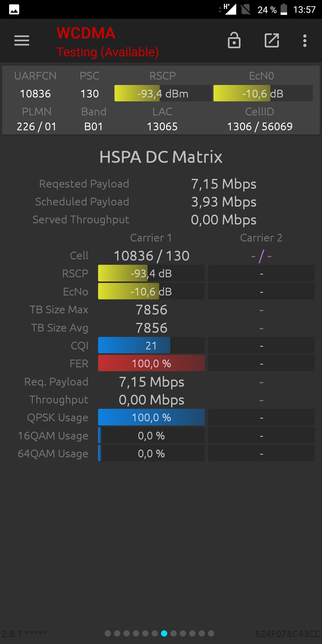This screenshot has height=644, width=322.
Task: Tap the HSPA DC Matrix heading
Action: tap(161, 157)
